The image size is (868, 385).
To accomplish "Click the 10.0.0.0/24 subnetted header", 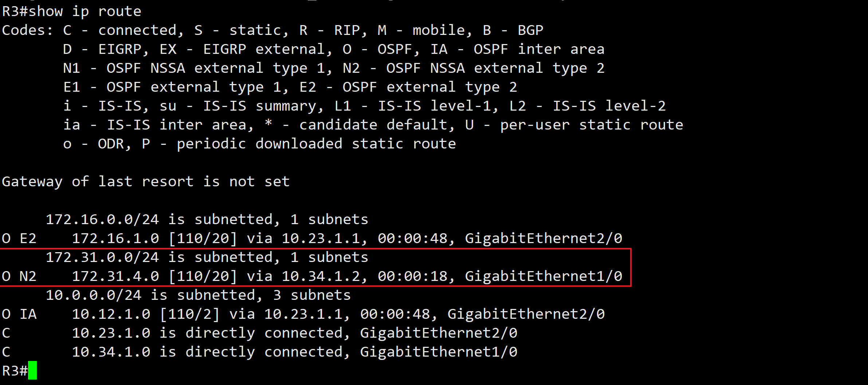I will (198, 295).
